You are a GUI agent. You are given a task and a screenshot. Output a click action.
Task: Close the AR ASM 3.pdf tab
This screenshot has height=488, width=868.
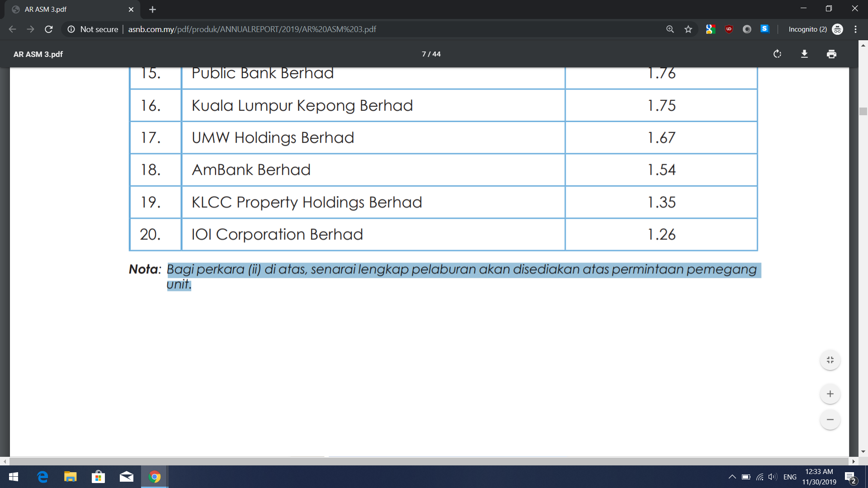131,9
